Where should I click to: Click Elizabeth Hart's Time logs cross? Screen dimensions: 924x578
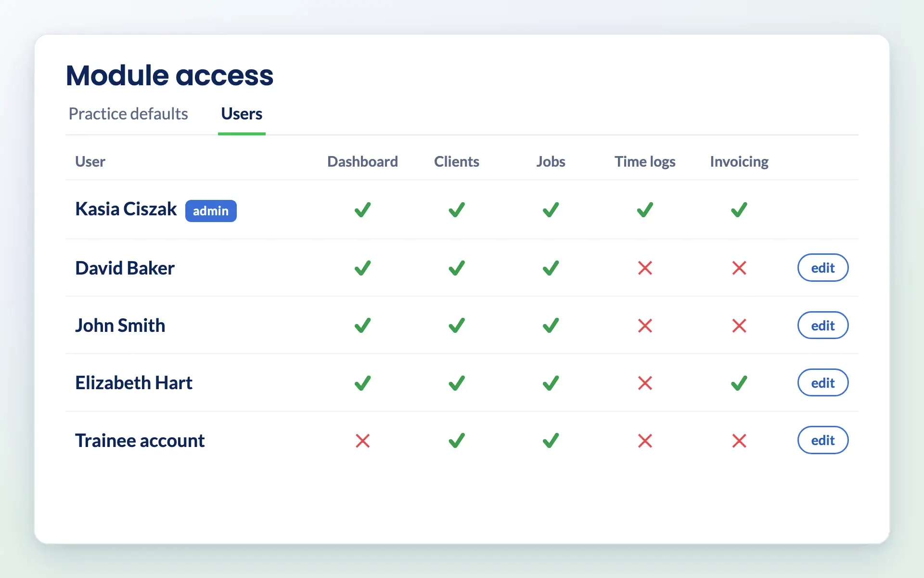(x=645, y=383)
